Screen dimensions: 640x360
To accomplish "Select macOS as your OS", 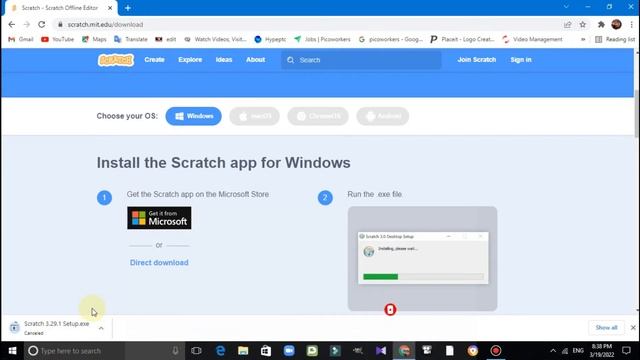I will click(x=254, y=116).
